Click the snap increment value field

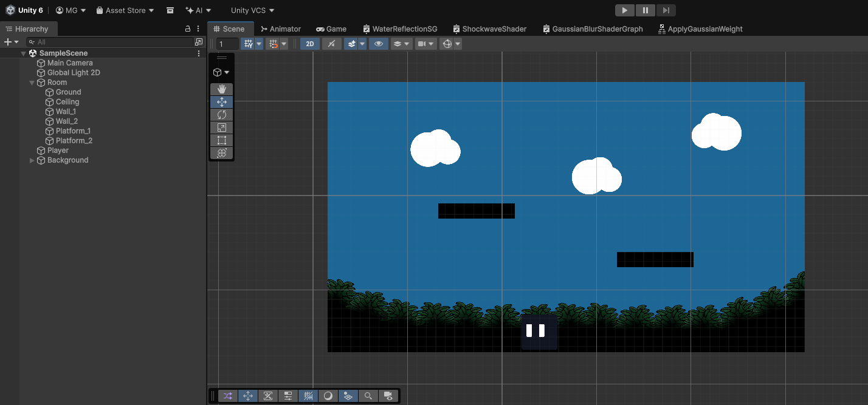[x=228, y=44]
